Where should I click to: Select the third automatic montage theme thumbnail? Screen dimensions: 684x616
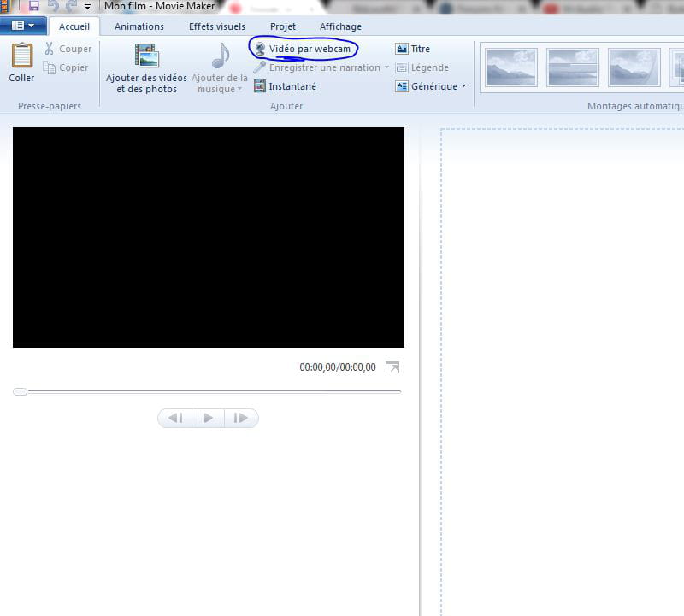[634, 67]
